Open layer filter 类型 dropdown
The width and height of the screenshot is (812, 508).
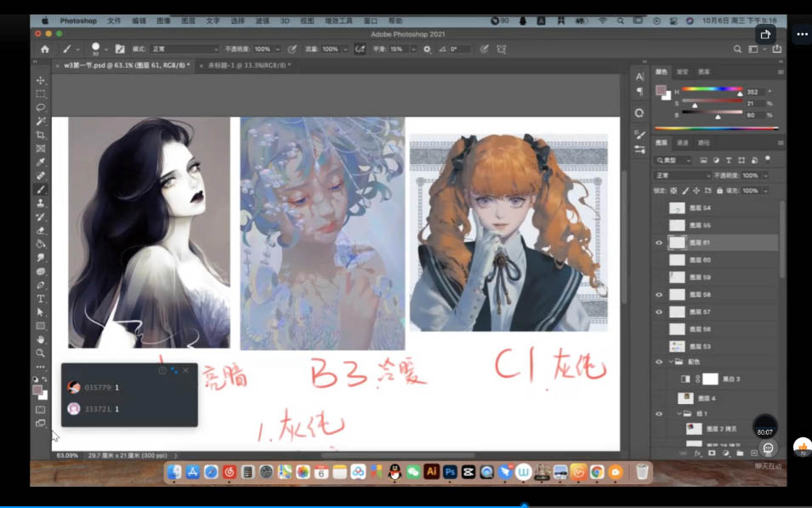(x=673, y=160)
